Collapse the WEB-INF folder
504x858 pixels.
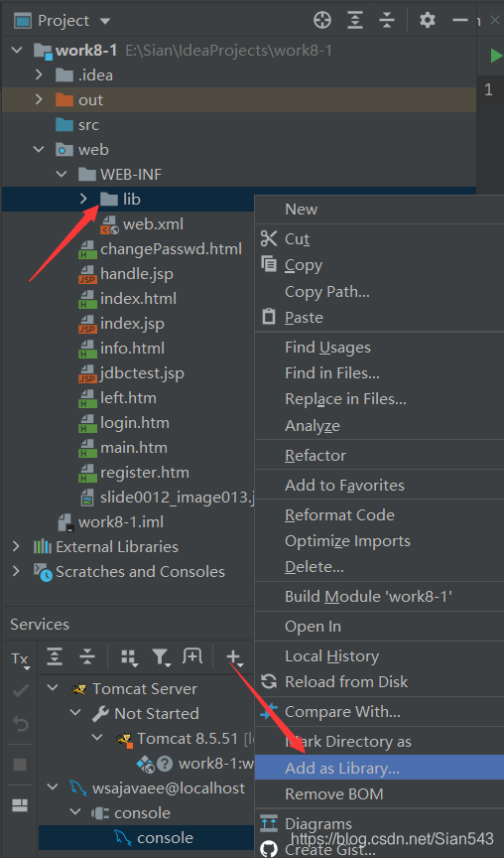click(62, 174)
